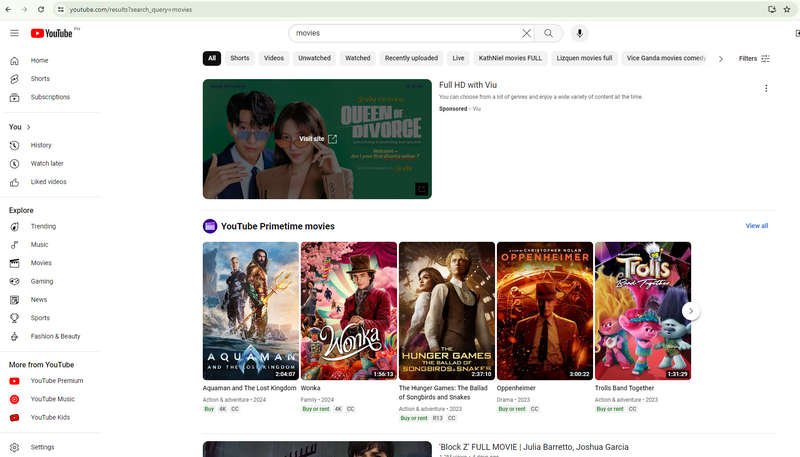Open the Aquaman and The Lost Kingdom title
The image size is (800, 457).
click(x=249, y=388)
